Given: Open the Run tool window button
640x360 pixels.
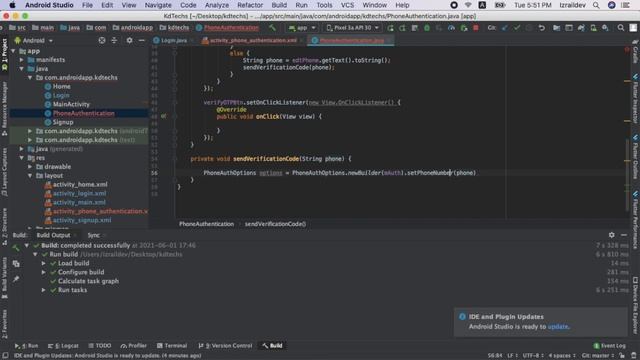Looking at the screenshot, I should pos(27,346).
